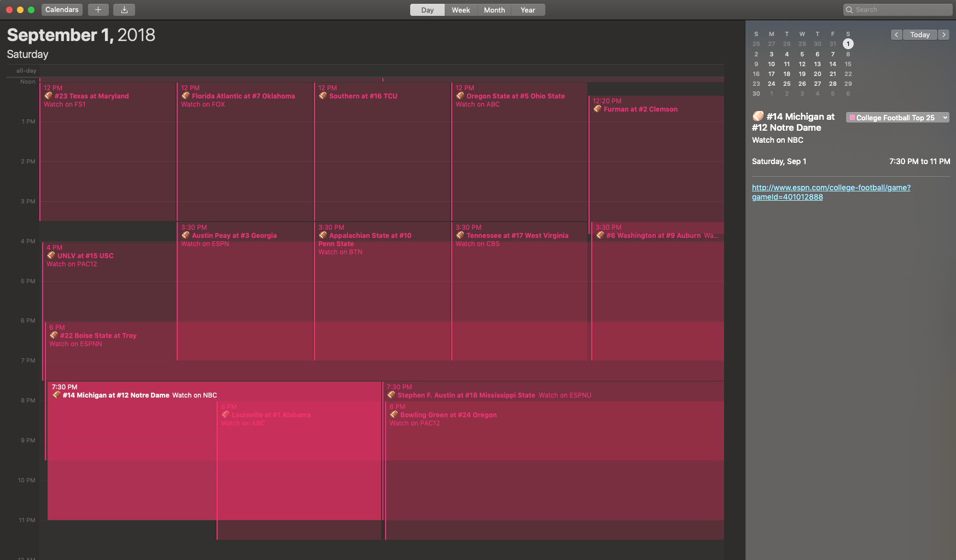Screen dimensions: 956x560
Task: Open the ESPN game link
Action: click(831, 192)
